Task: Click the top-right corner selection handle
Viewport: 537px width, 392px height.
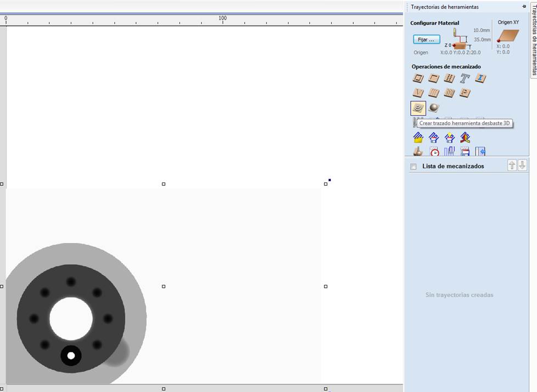Action: 326,184
